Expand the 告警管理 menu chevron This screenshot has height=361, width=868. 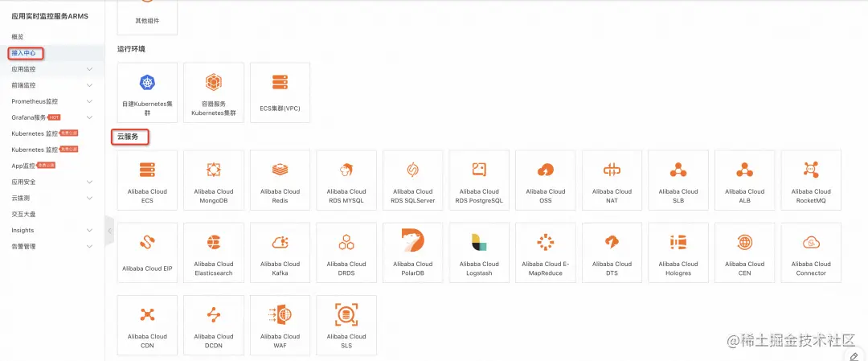click(90, 246)
